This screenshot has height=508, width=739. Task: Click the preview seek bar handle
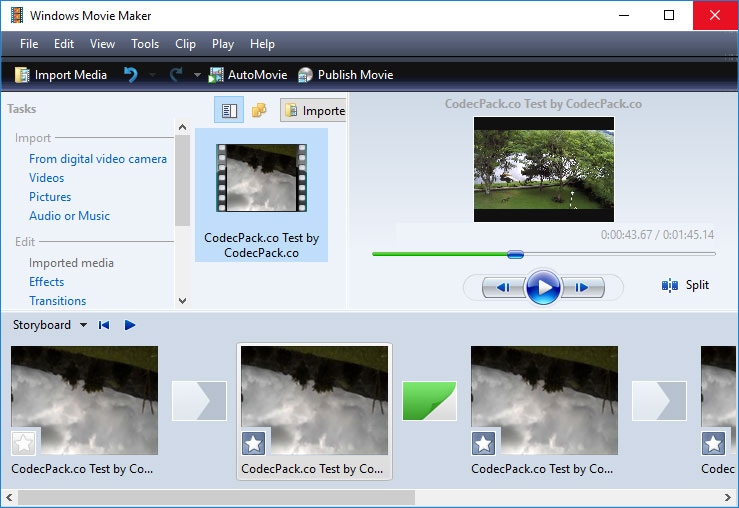(515, 254)
